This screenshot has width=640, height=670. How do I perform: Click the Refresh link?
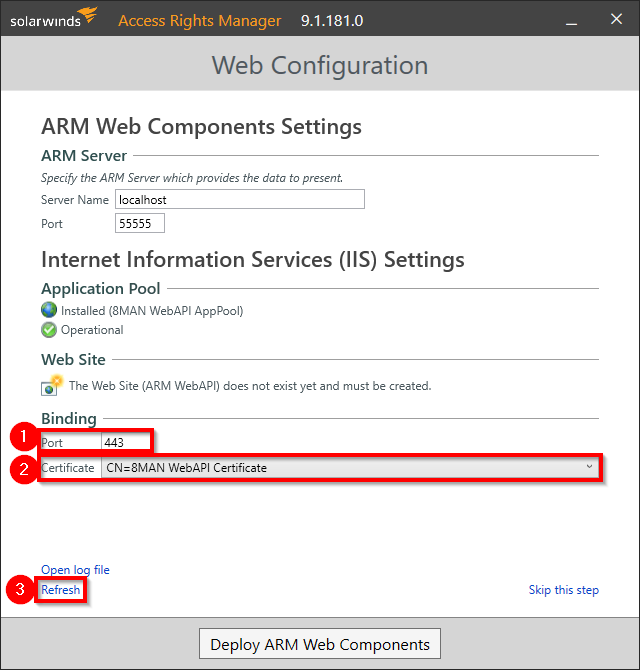pyautogui.click(x=61, y=590)
